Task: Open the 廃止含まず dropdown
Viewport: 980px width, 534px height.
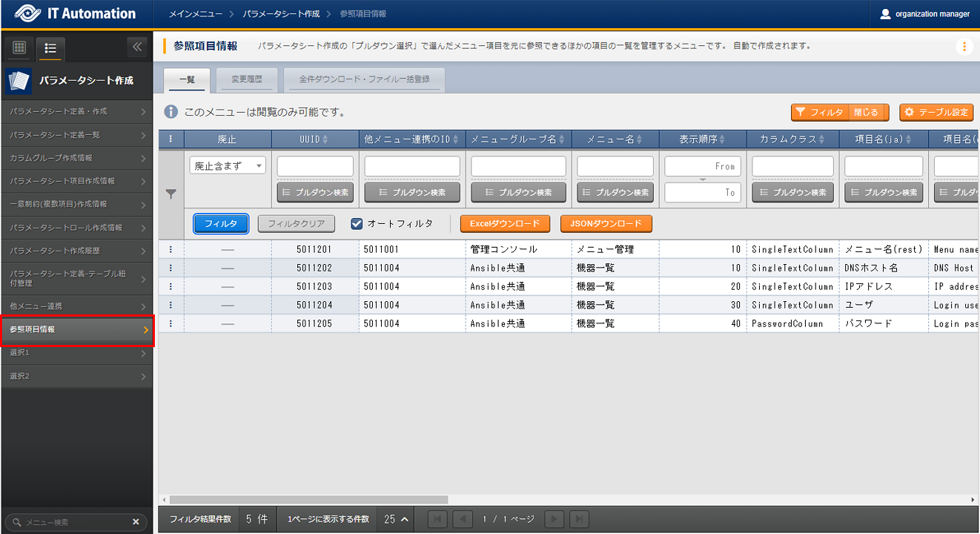Action: click(x=228, y=166)
